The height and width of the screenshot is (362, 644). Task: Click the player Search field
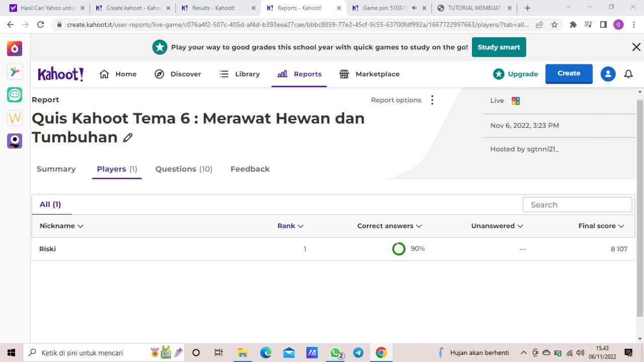coord(578,205)
